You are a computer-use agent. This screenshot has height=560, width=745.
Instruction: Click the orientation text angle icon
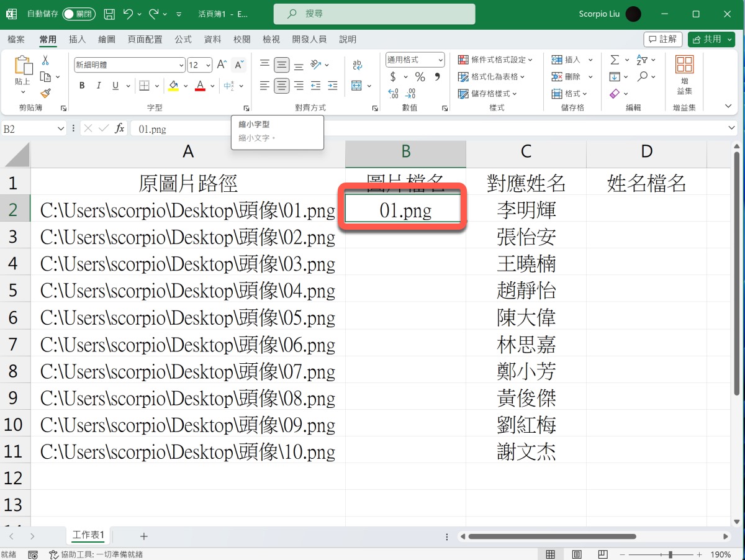315,65
